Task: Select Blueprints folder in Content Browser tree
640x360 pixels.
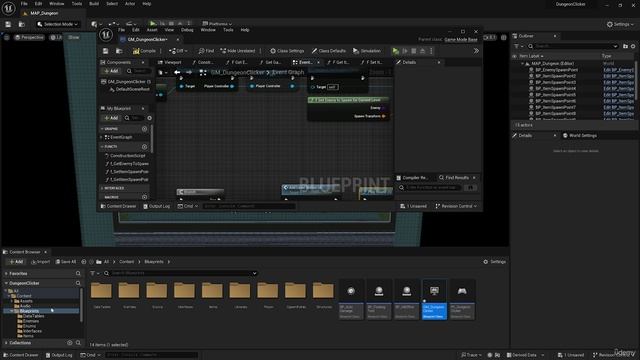Action: pyautogui.click(x=42, y=311)
